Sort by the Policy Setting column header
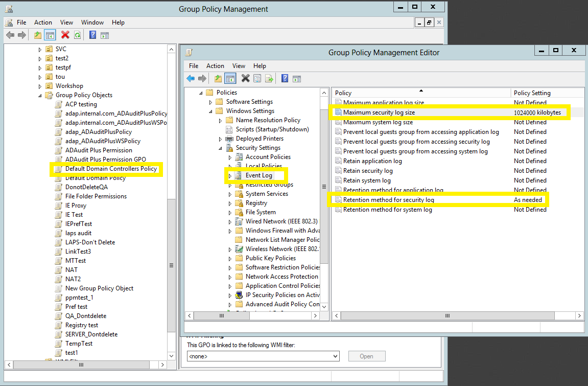 point(532,93)
